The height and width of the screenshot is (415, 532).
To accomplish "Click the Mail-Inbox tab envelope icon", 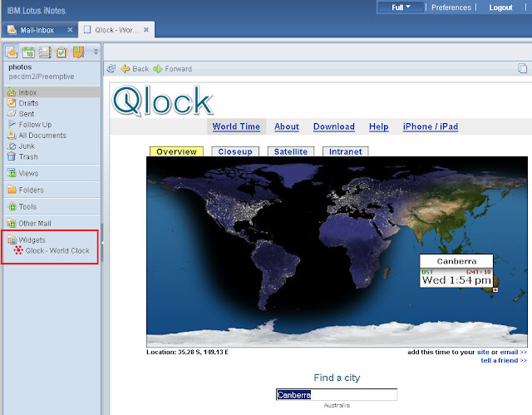I will coord(12,30).
